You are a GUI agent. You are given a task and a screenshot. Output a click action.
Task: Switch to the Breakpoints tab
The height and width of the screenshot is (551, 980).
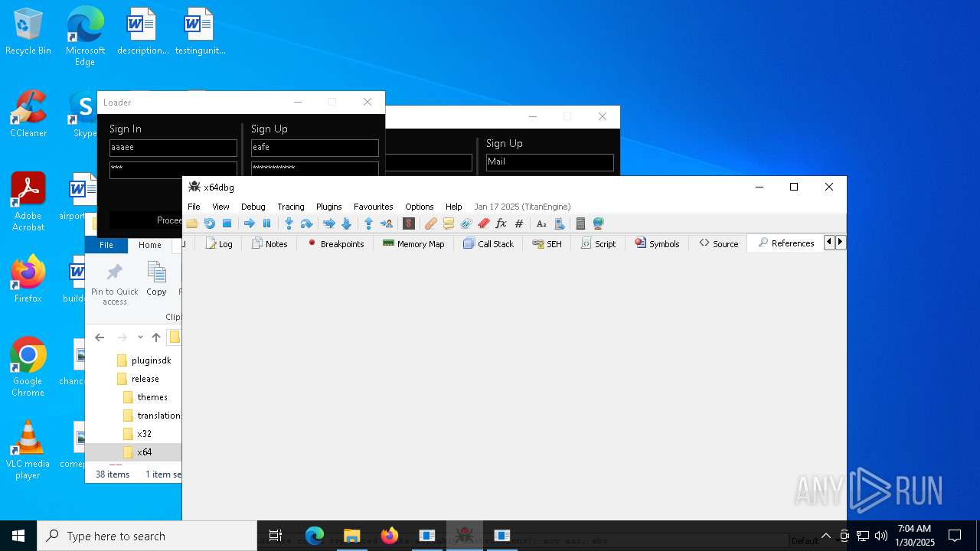[335, 243]
